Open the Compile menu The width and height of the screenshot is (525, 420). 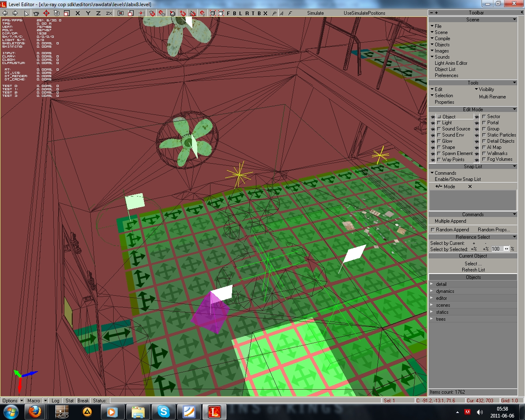tap(442, 39)
